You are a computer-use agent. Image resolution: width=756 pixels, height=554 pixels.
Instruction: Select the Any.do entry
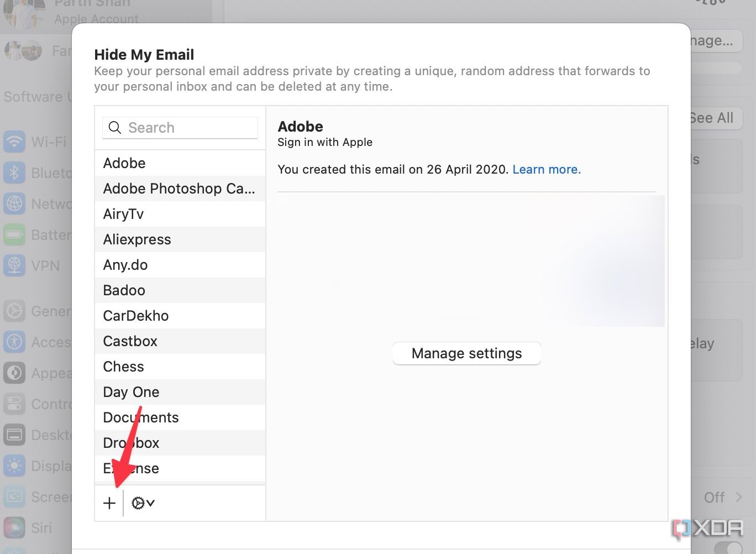click(180, 265)
